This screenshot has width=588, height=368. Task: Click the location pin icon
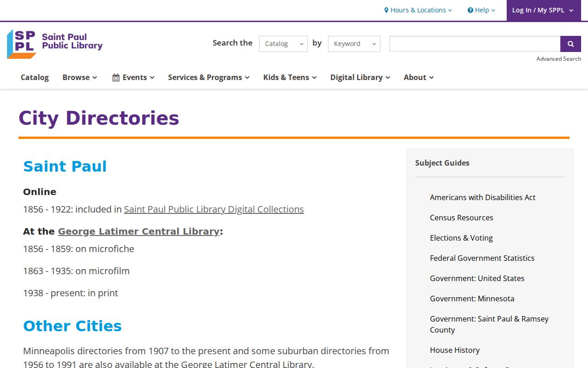386,10
